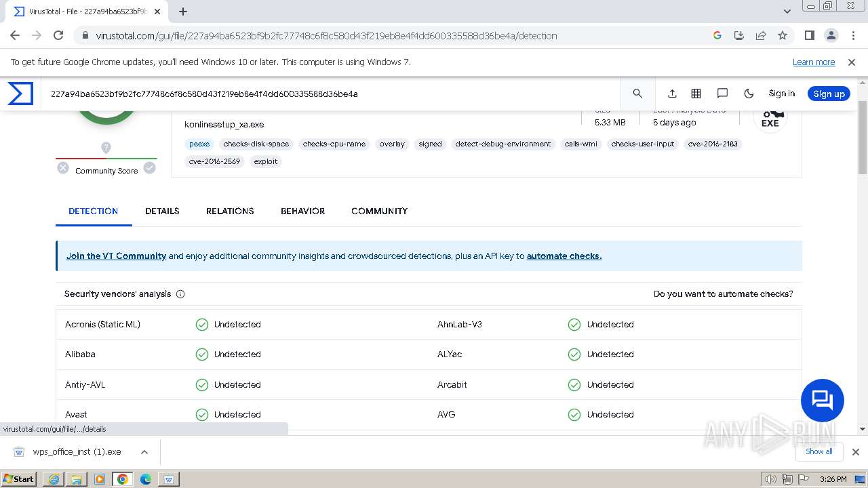Image resolution: width=868 pixels, height=488 pixels.
Task: Click the Chrome profile avatar icon
Action: (831, 35)
